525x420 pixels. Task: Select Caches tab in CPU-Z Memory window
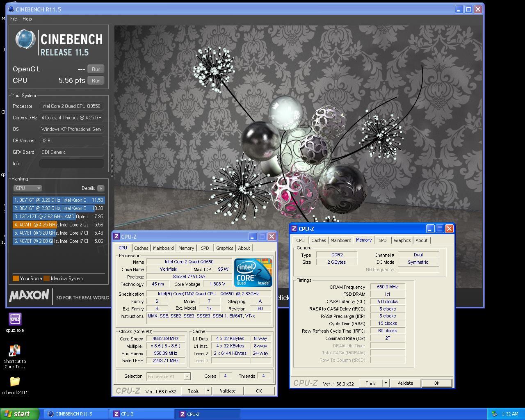tap(319, 240)
